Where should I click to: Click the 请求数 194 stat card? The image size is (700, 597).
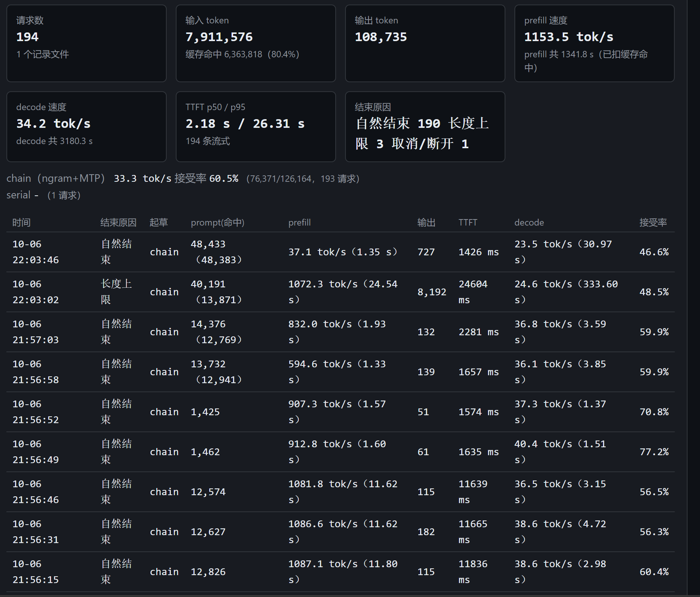point(86,43)
